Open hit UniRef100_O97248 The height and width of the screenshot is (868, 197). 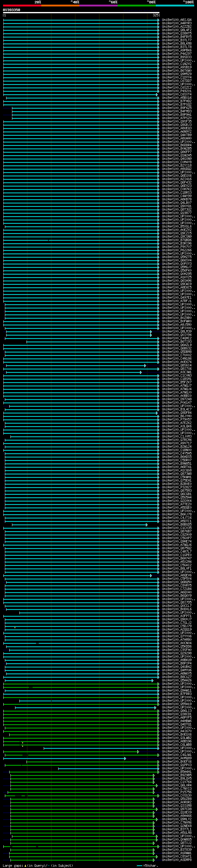(x=176, y=399)
